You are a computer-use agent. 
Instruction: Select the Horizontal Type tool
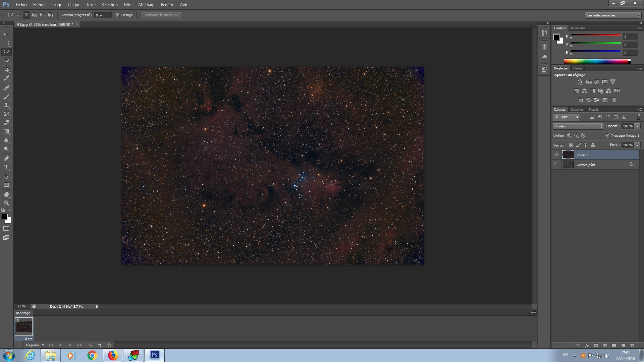click(x=6, y=167)
